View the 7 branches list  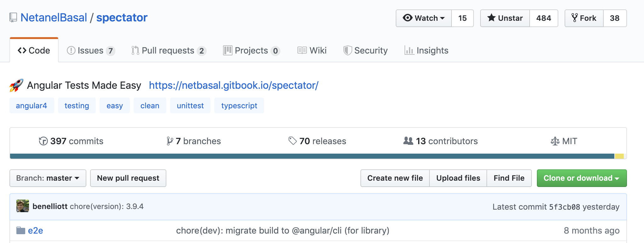coord(194,141)
